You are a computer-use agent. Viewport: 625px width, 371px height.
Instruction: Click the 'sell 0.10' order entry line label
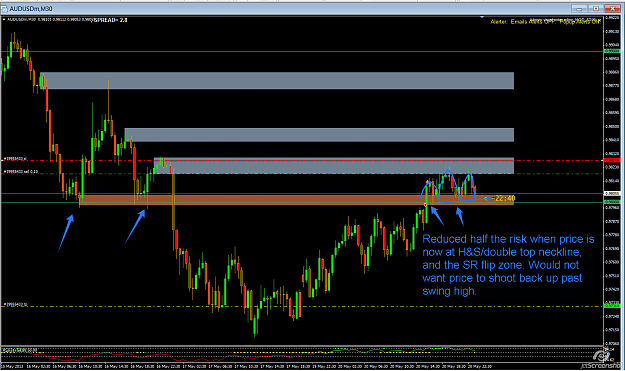coord(21,172)
